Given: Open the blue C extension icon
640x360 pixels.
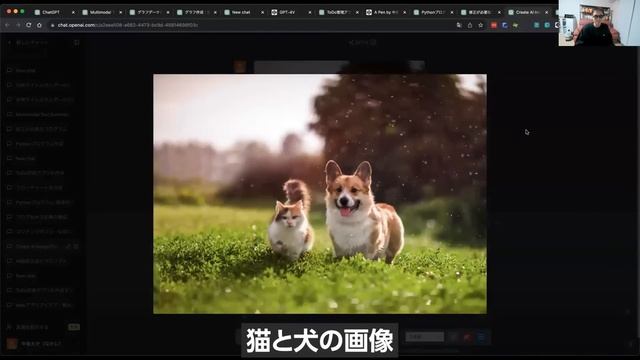Looking at the screenshot, I should click(505, 25).
